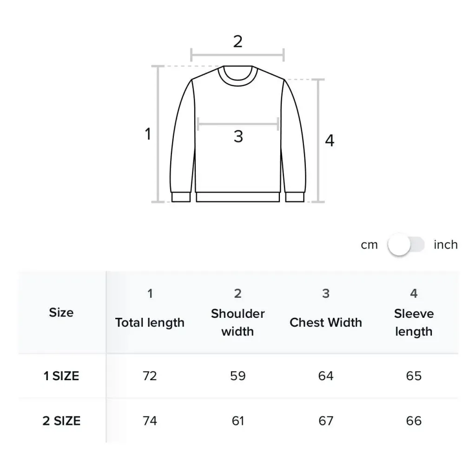
Task: Click the Chest Width column header
Action: click(x=325, y=322)
